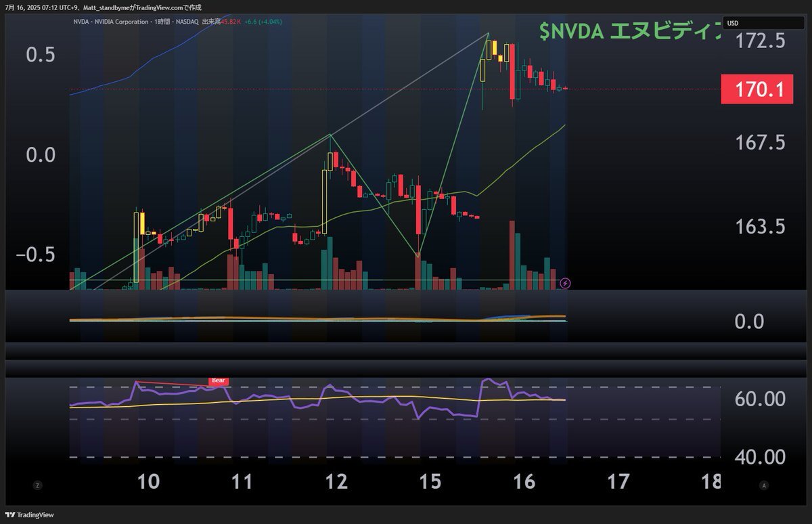Image resolution: width=812 pixels, height=524 pixels.
Task: Click the red 170.1 current price label
Action: click(x=757, y=89)
